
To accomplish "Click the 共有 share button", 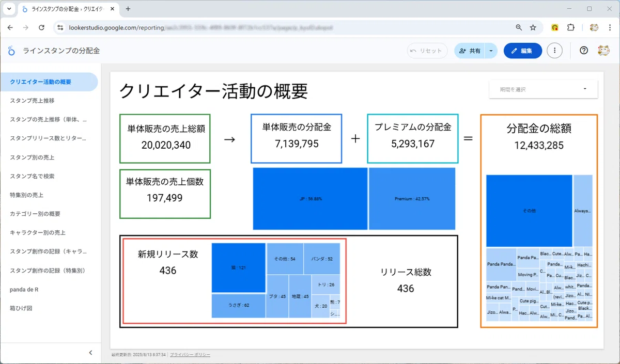I will (469, 51).
